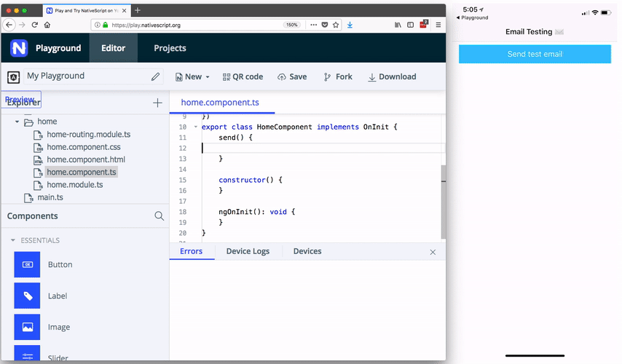Image resolution: width=622 pixels, height=364 pixels.
Task: Select the Slider component icon
Action: 27,353
